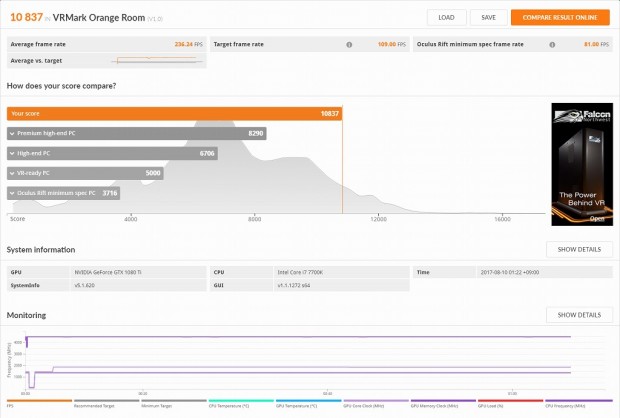
Task: Open Compare Result Online
Action: tap(560, 18)
